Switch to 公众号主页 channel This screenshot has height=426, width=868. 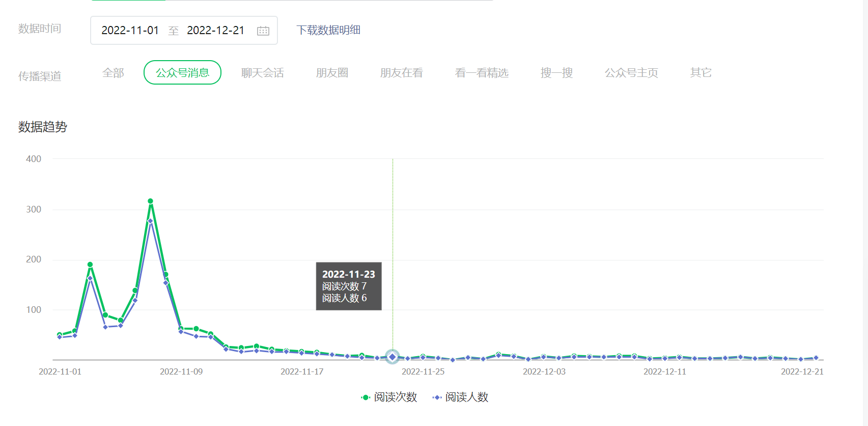[x=631, y=73]
